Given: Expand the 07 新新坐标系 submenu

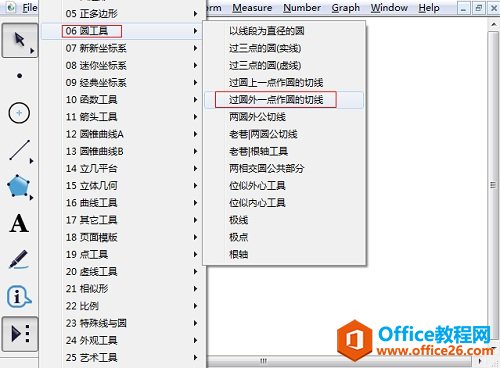Looking at the screenshot, I should (121, 48).
